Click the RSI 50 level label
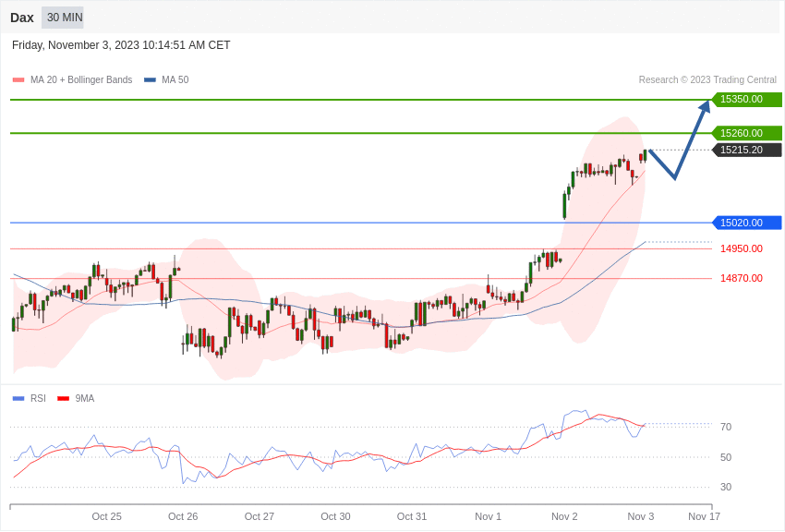Image resolution: width=785 pixels, height=532 pixels. pos(726,457)
